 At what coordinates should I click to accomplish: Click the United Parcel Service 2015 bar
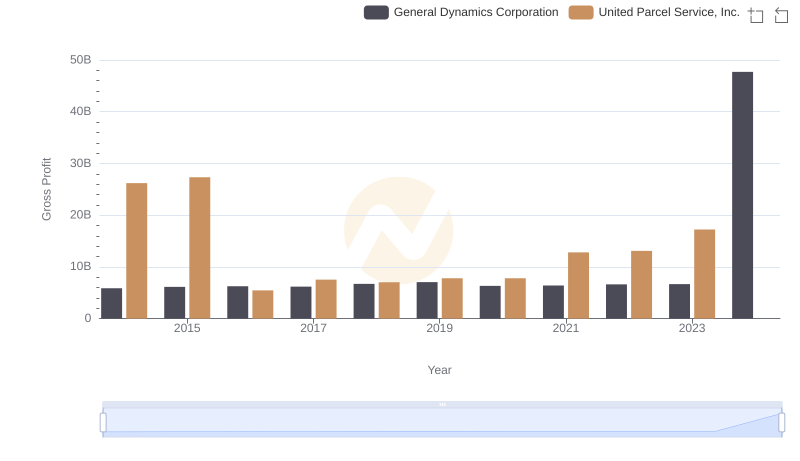(x=199, y=248)
